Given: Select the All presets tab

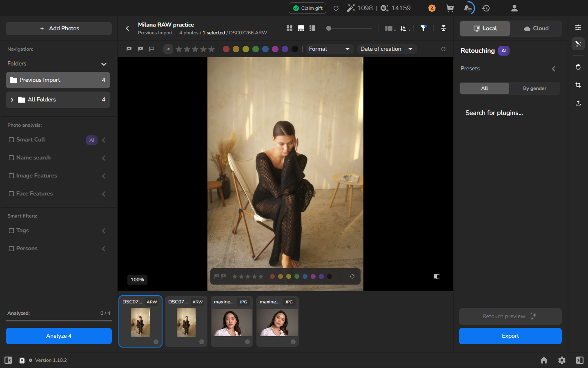Looking at the screenshot, I should click(485, 88).
